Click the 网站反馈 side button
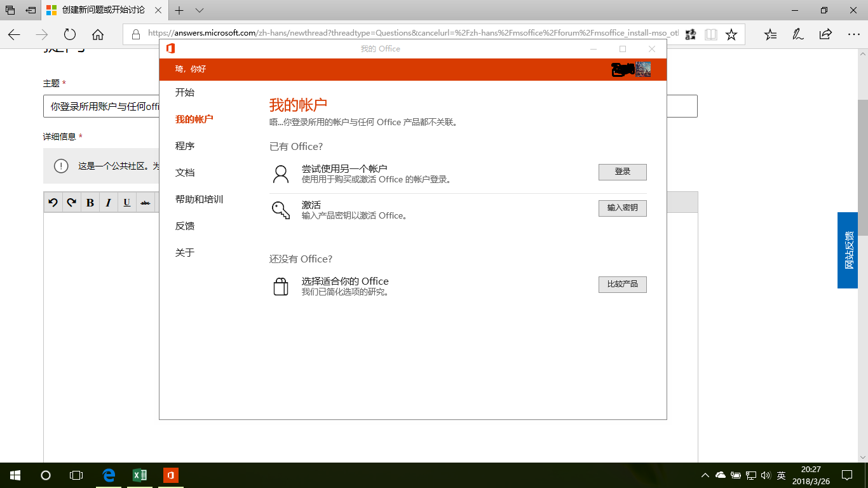 (x=848, y=250)
